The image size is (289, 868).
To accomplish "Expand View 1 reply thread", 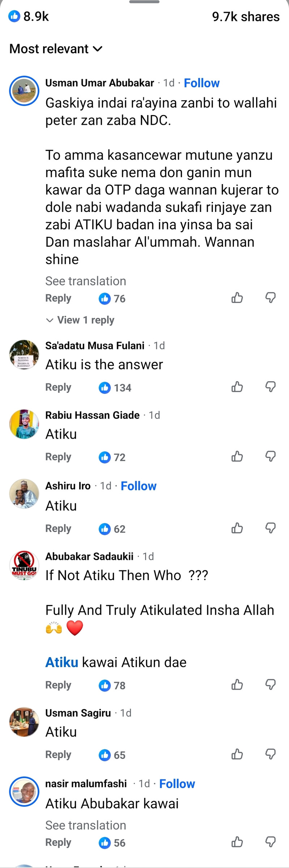I will 80,320.
